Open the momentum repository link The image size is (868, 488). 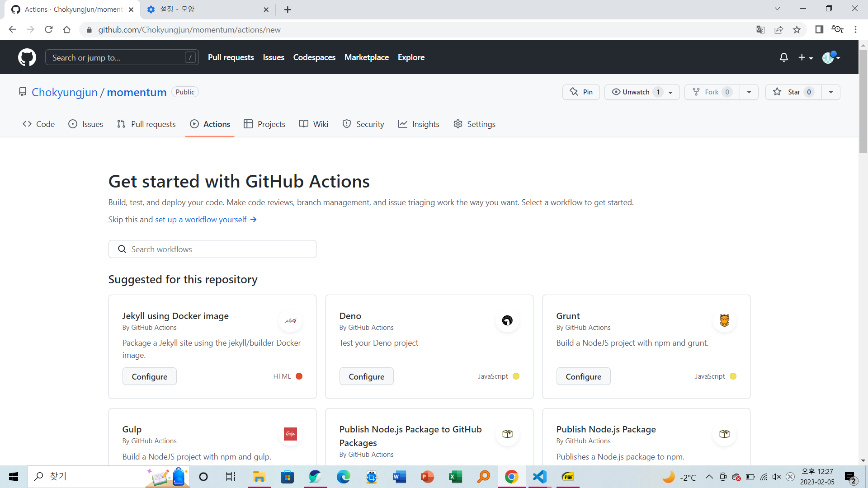point(137,92)
